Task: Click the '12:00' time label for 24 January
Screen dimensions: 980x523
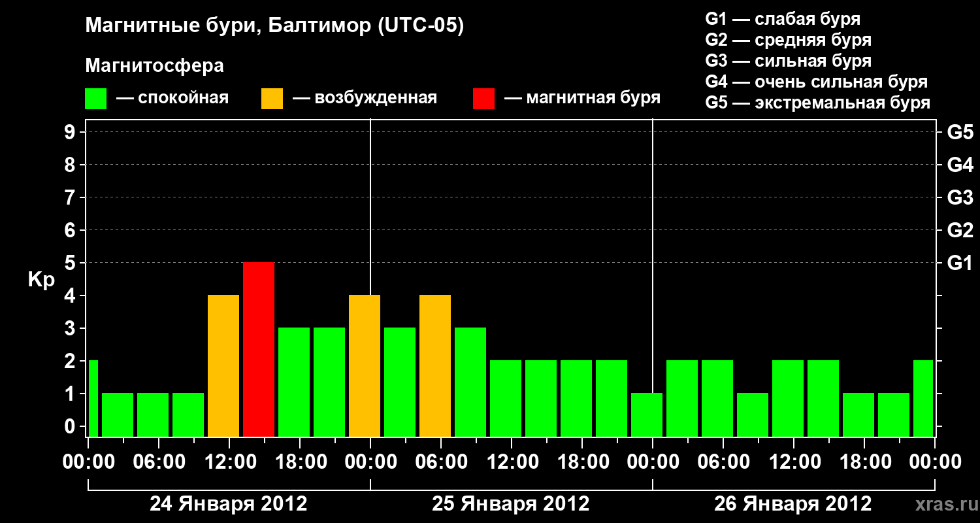Action: [x=229, y=462]
